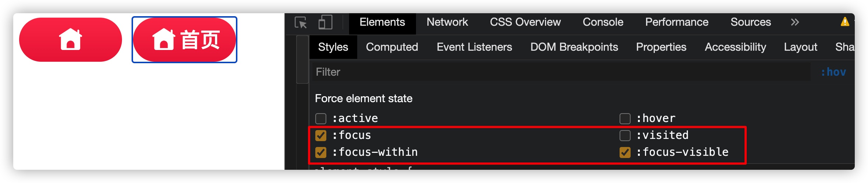
Task: Enable the :active state checkbox
Action: (321, 118)
